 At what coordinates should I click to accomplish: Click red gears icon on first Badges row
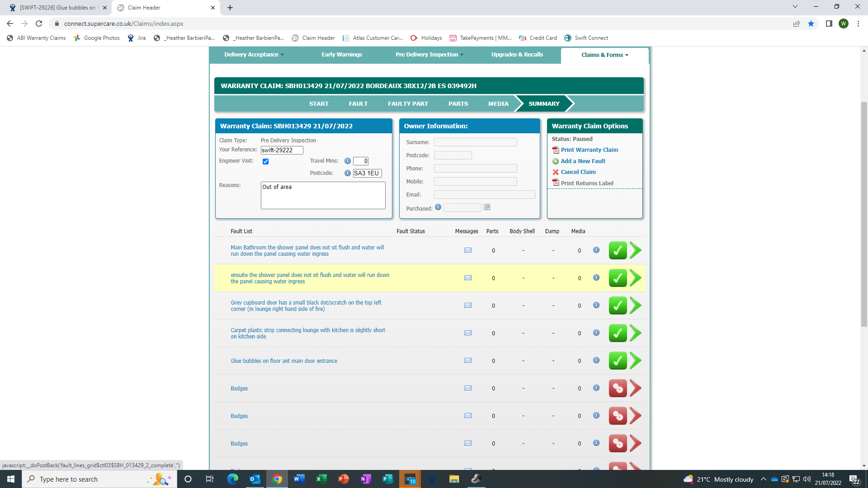(x=618, y=388)
